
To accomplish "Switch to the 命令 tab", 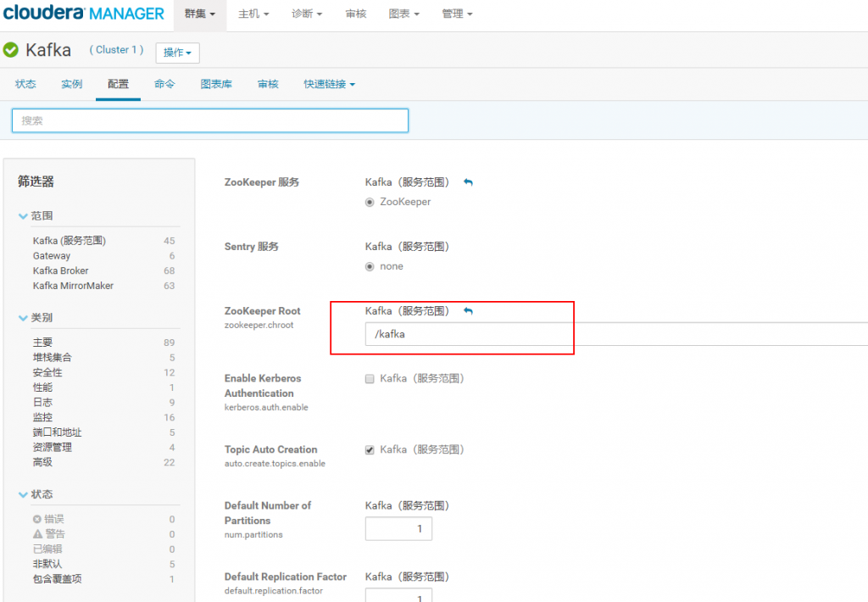I will pos(164,84).
